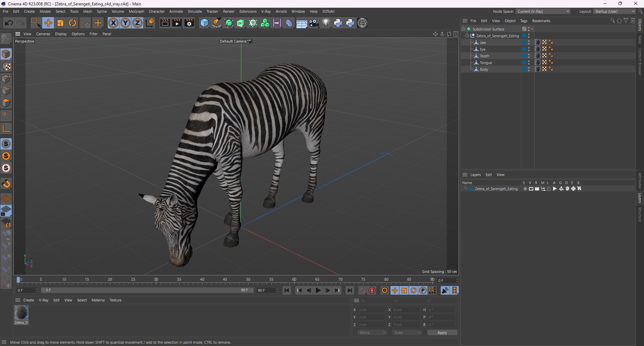
Task: Render view with clapperboard icon
Action: tap(165, 23)
